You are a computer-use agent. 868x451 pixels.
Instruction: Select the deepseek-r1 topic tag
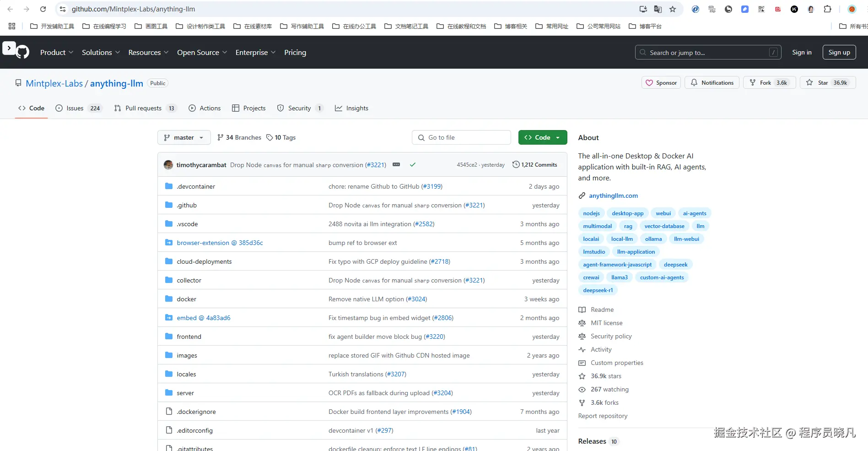tap(598, 290)
